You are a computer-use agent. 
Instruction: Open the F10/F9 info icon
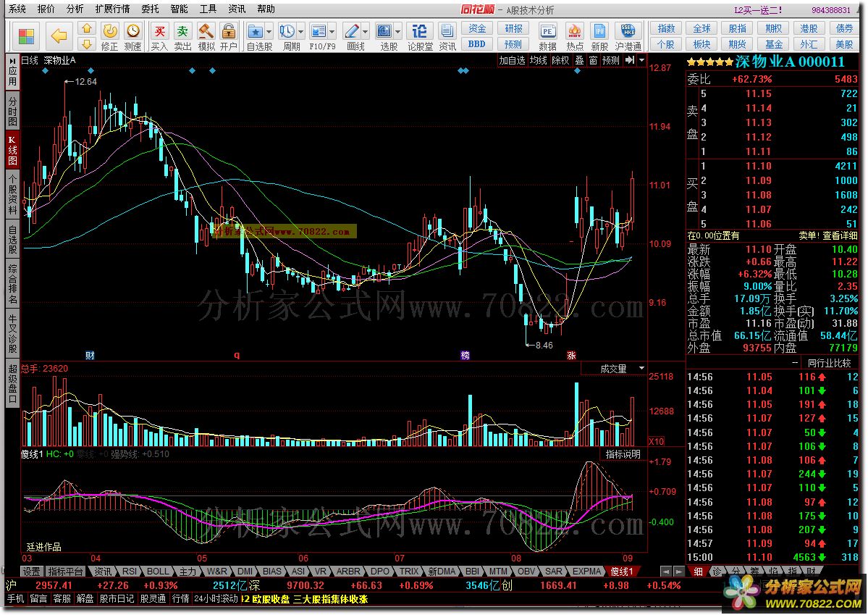coord(319,32)
